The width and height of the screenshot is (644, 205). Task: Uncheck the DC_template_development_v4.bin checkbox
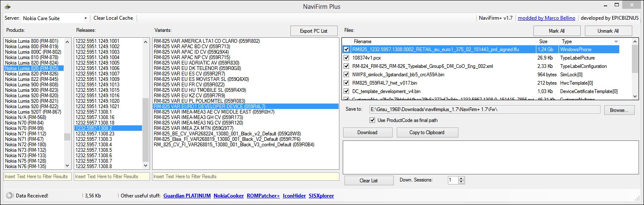tap(346, 91)
